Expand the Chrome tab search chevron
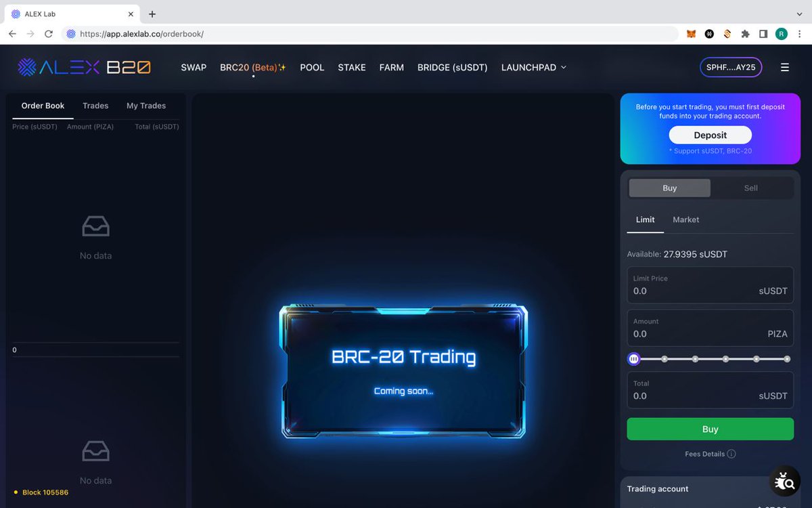 click(800, 14)
